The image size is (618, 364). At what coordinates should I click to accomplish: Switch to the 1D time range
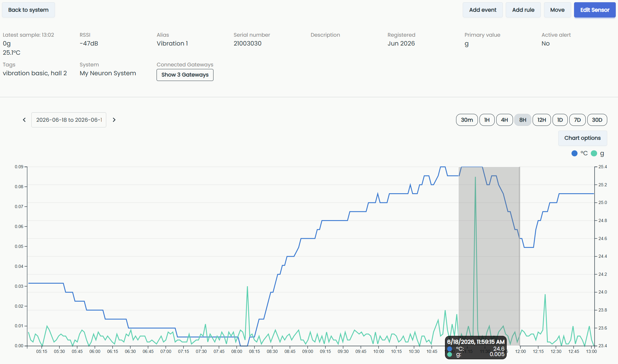pos(560,120)
